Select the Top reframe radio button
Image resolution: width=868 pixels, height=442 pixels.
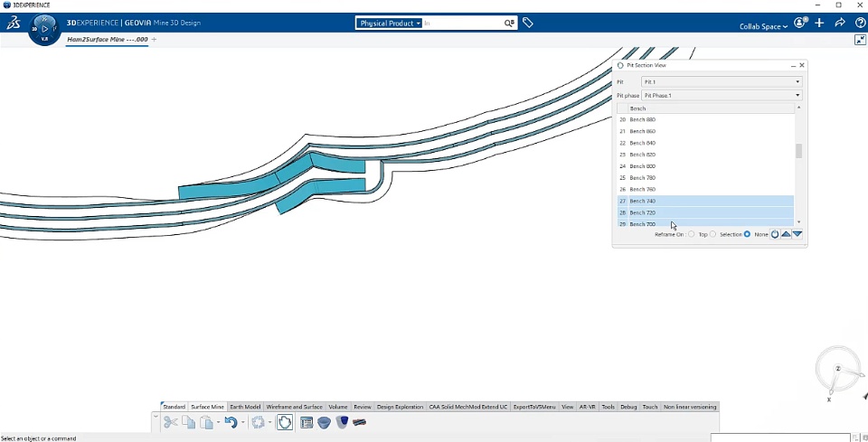pos(692,234)
